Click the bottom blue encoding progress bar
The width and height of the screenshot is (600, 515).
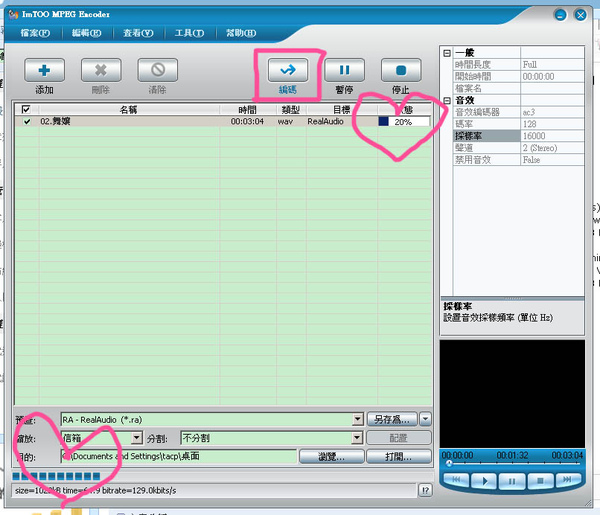(x=56, y=476)
